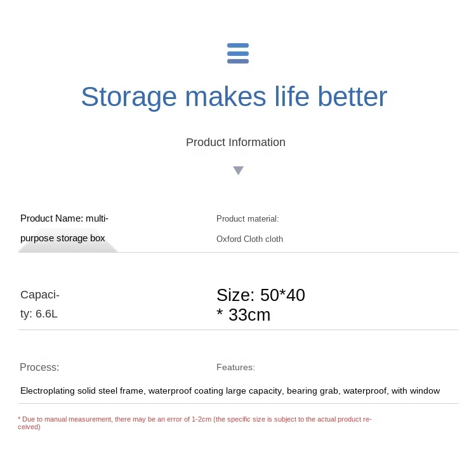Select the 'Product Information' section title
476x454 pixels.
pos(235,142)
